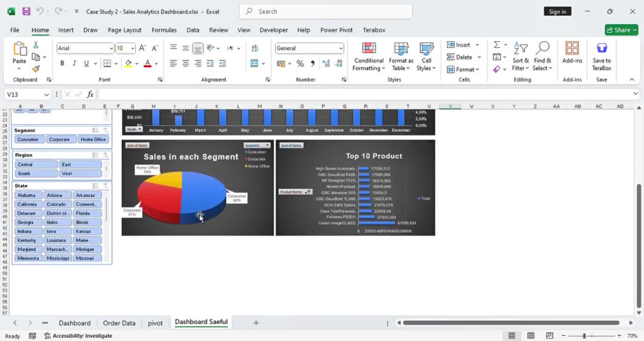Click Insert Function fx icon
This screenshot has height=341, width=644.
point(90,95)
